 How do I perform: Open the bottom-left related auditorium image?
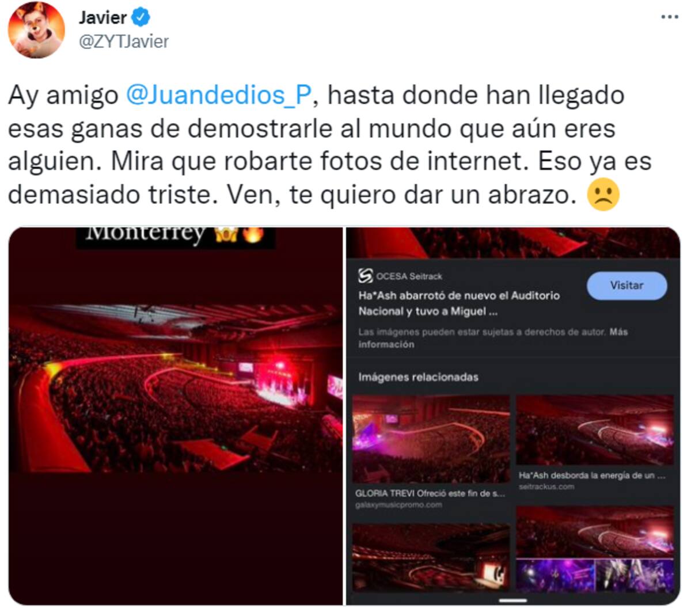tap(431, 556)
